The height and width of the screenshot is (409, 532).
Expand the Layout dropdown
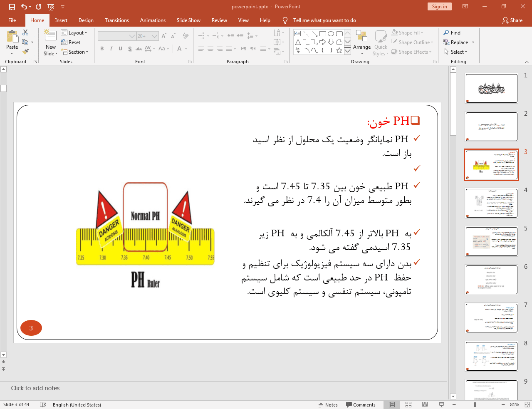(x=74, y=32)
